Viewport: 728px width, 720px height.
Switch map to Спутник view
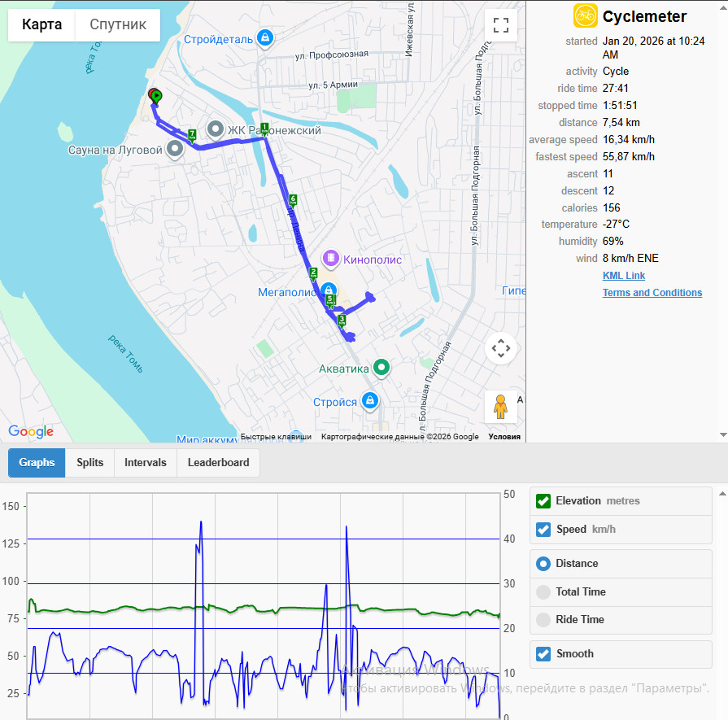[118, 24]
